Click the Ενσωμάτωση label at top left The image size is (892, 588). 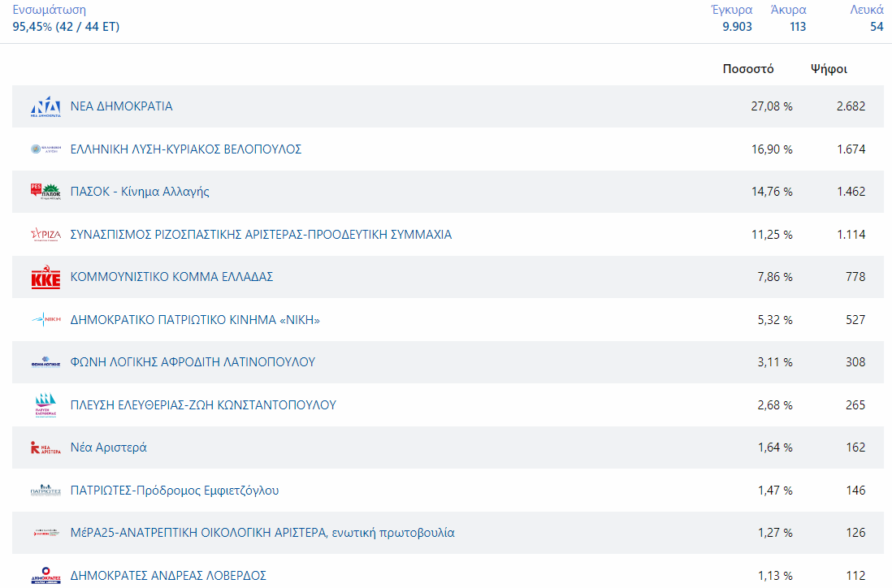pyautogui.click(x=49, y=10)
